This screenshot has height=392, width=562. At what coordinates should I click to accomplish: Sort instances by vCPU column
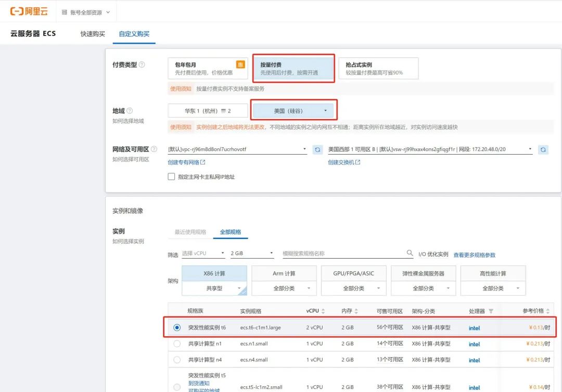click(323, 311)
